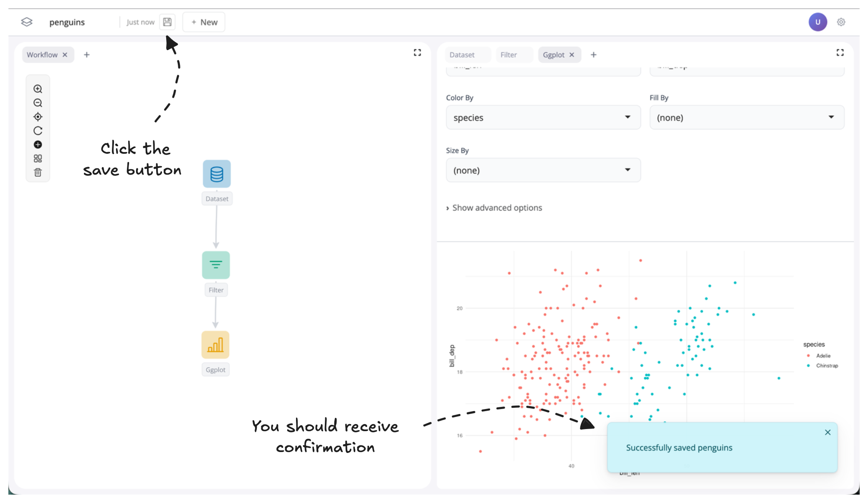The height and width of the screenshot is (503, 868).
Task: Open the Size By dropdown
Action: (543, 170)
